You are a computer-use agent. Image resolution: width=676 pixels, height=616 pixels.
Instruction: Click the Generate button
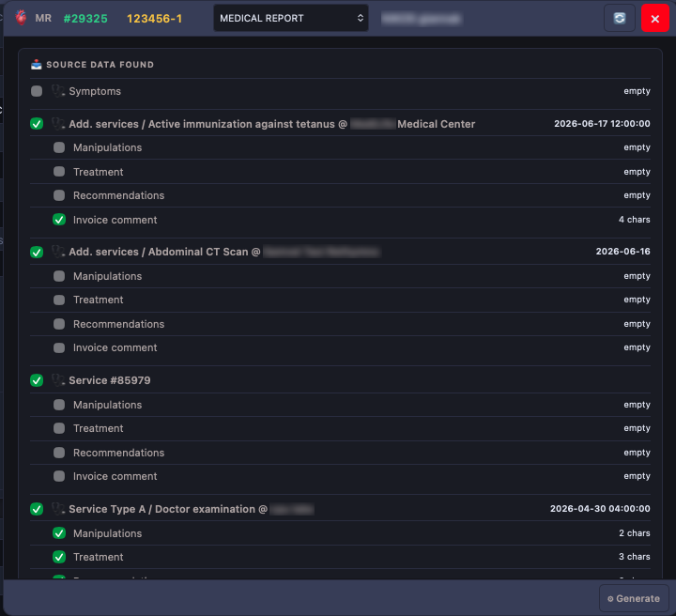634,598
